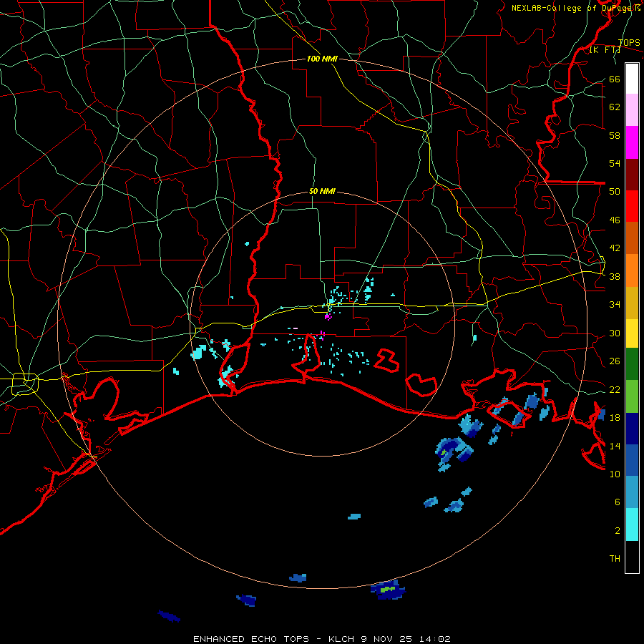644x644 pixels.
Task: Click the legend value "66"
Action: (x=615, y=79)
